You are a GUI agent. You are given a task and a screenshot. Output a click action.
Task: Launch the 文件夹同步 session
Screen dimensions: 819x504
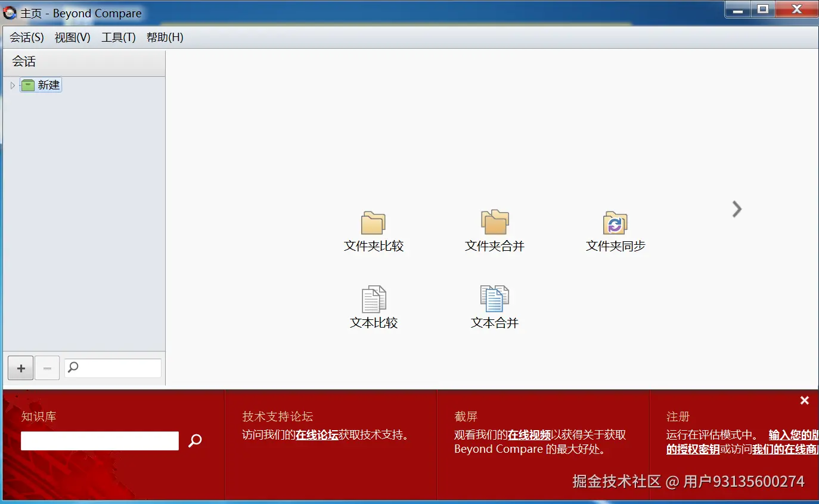[615, 231]
